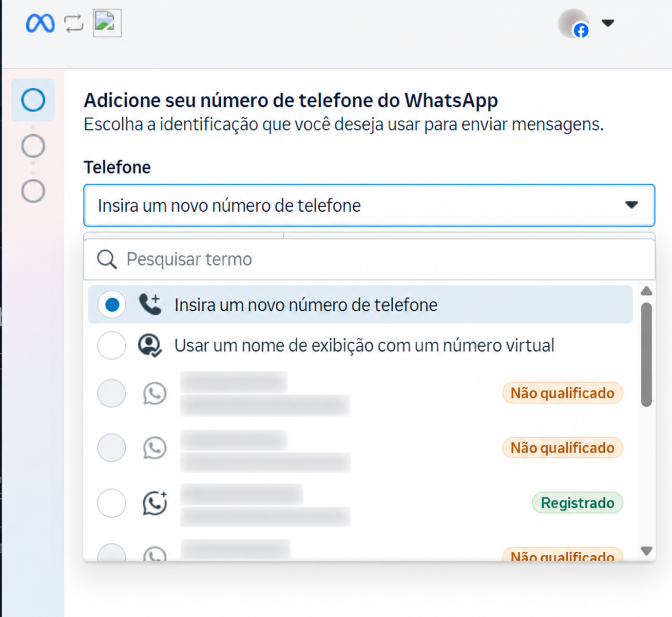
Task: Focus the 'Pesquisar termo' search field
Action: pos(369,259)
